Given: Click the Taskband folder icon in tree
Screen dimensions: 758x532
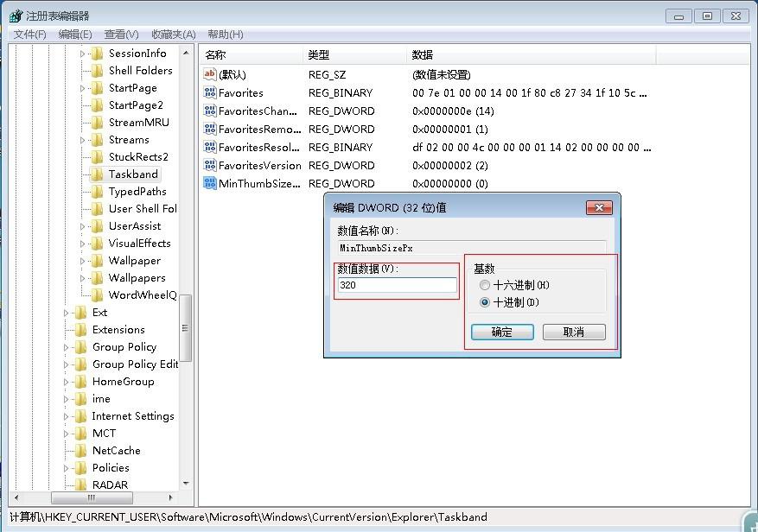Looking at the screenshot, I should point(97,174).
